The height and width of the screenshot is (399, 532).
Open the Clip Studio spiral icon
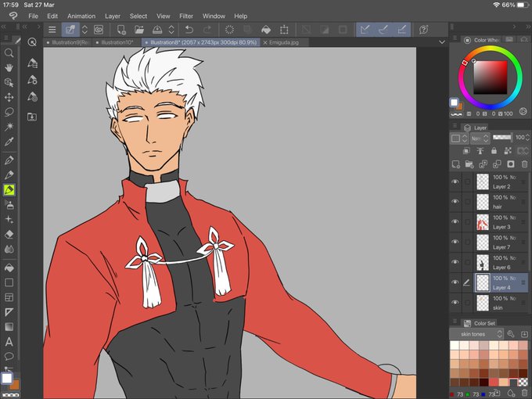99,30
